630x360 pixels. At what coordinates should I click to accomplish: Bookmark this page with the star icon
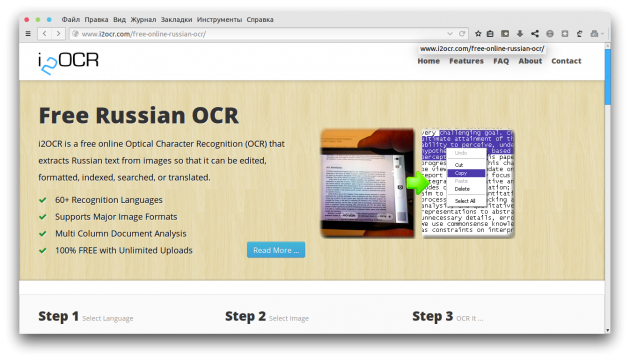(478, 34)
